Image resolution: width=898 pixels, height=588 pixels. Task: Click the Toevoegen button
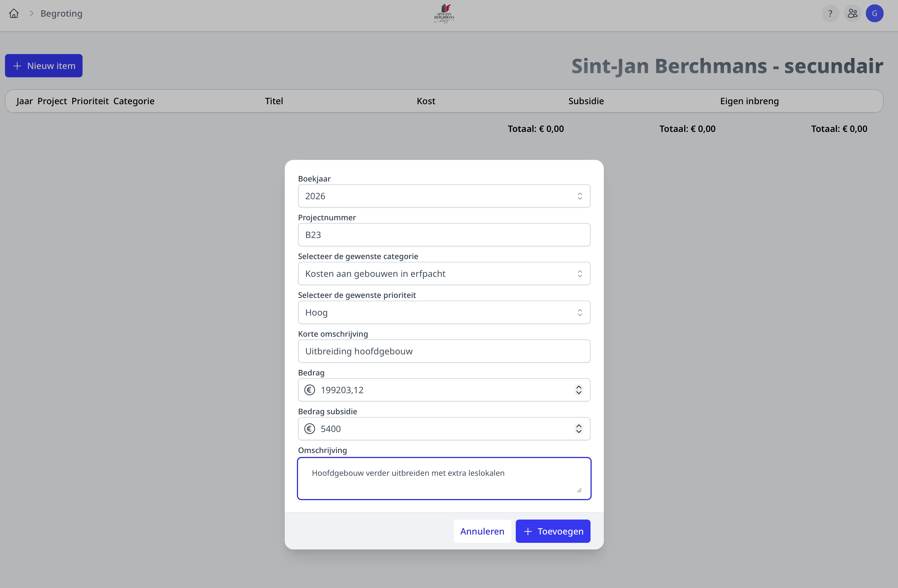click(553, 531)
